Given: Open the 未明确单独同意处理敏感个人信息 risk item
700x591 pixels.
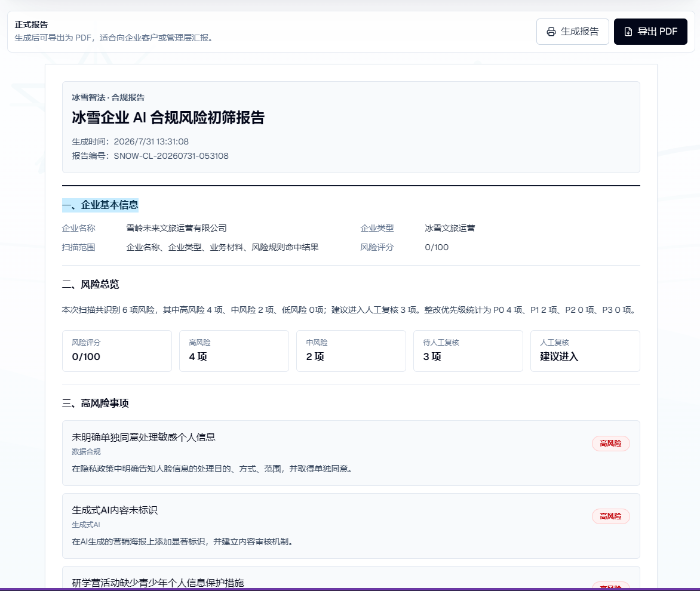Looking at the screenshot, I should click(x=351, y=453).
